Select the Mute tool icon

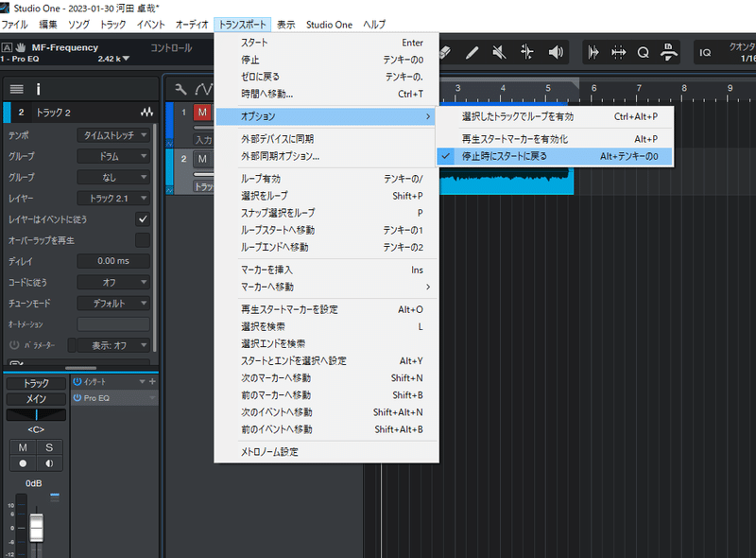coord(499,52)
